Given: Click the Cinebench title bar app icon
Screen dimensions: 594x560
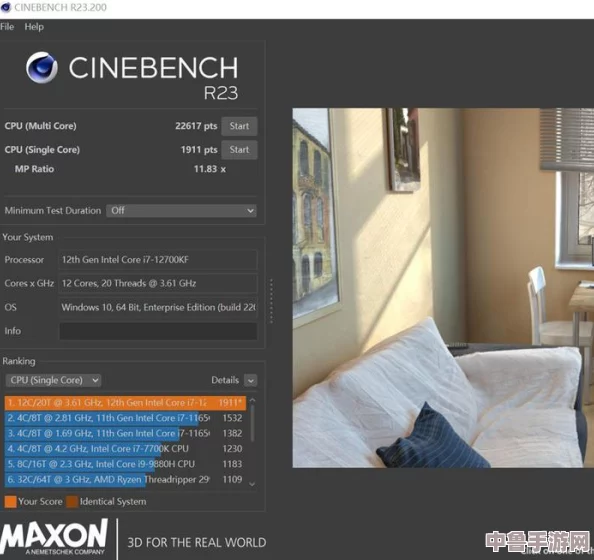Looking at the screenshot, I should coord(6,7).
